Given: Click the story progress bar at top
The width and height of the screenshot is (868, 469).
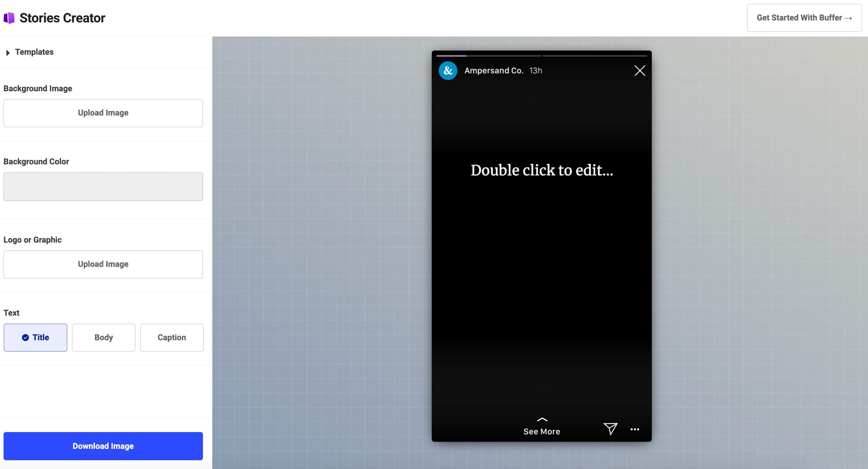Looking at the screenshot, I should (542, 56).
